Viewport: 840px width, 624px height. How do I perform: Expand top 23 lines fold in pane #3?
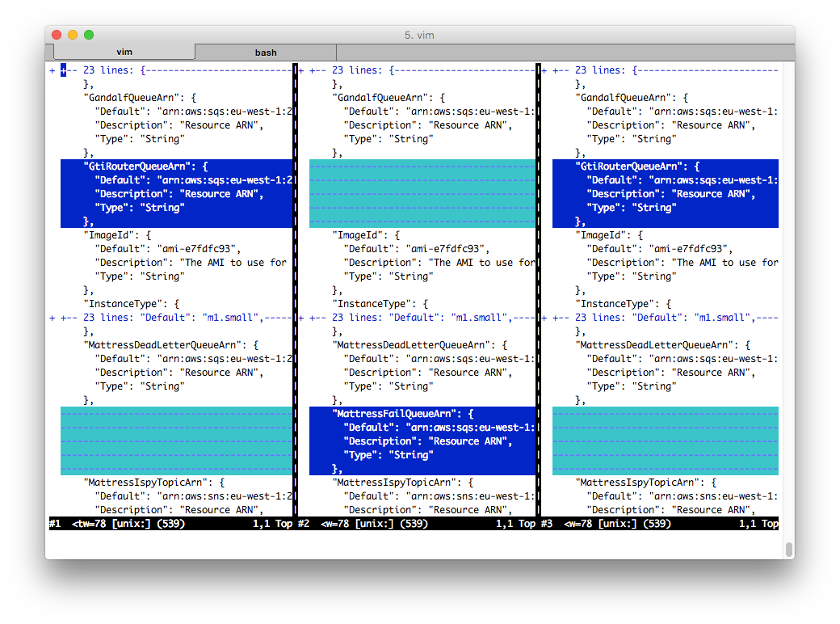(x=660, y=70)
